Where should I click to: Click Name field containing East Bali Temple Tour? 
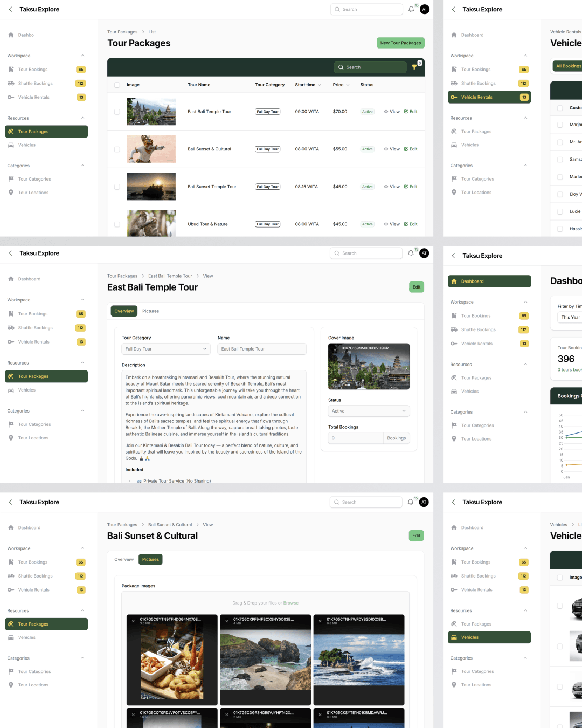262,349
